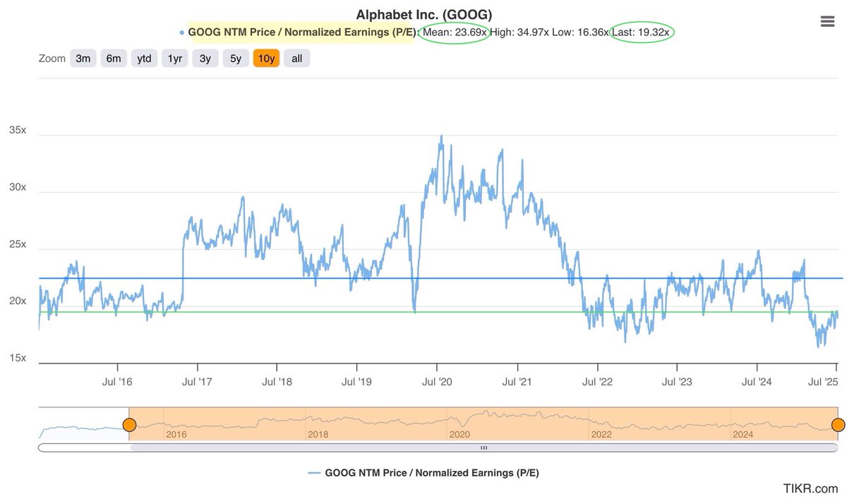Click the navigator scrollbar grip
Image resolution: width=847 pixels, height=504 pixels.
coord(483,448)
